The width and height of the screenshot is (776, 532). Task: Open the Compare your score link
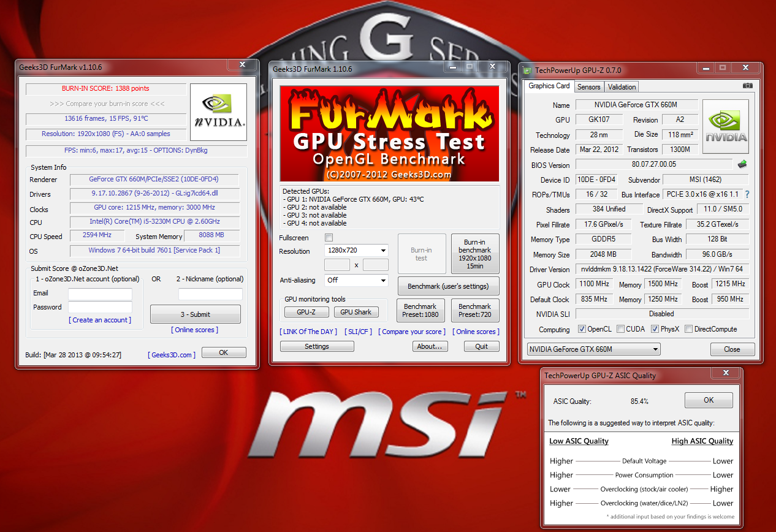tap(413, 332)
